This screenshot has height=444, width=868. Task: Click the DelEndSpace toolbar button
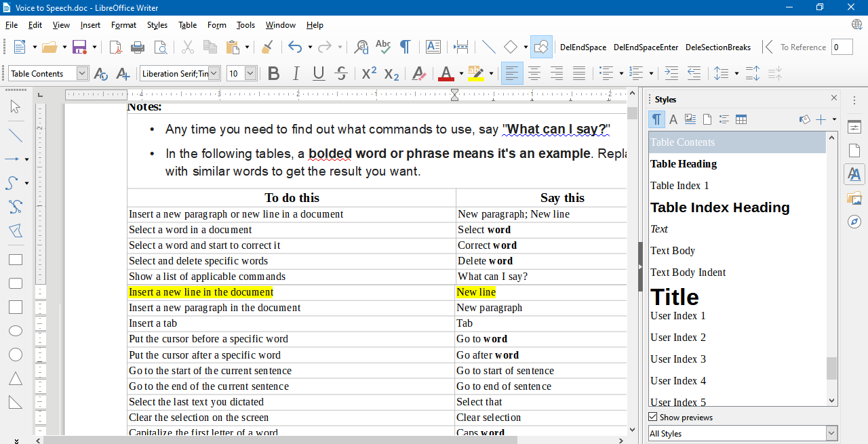pos(583,47)
